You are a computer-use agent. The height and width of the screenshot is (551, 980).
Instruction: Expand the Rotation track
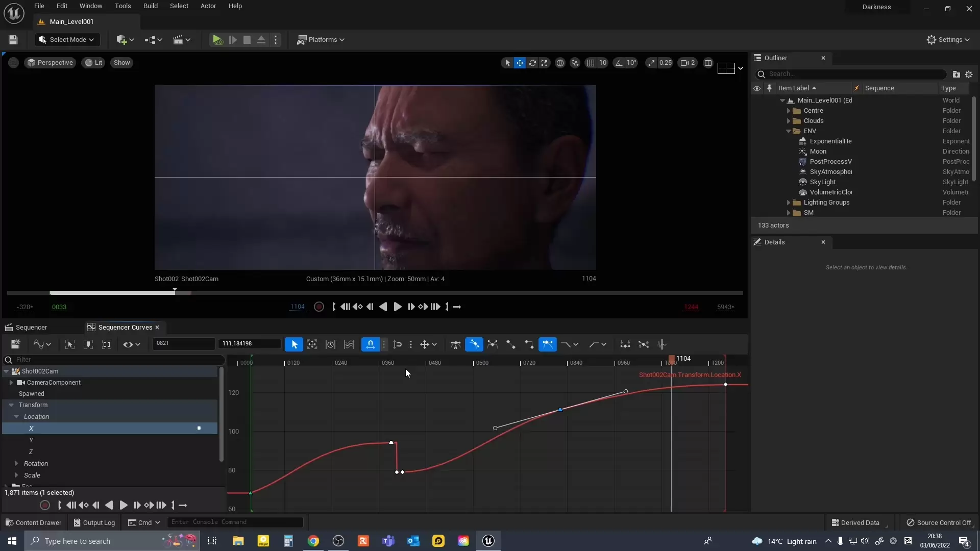click(16, 463)
